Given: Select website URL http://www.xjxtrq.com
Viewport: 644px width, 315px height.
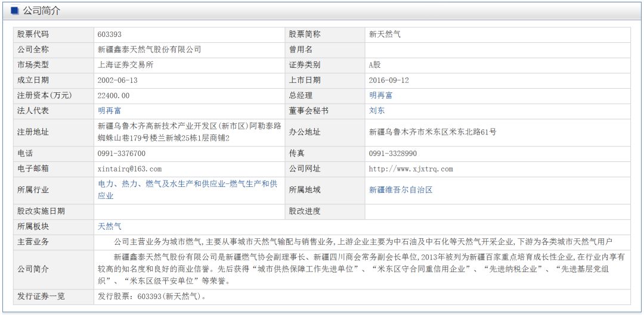Looking at the screenshot, I should point(411,169).
